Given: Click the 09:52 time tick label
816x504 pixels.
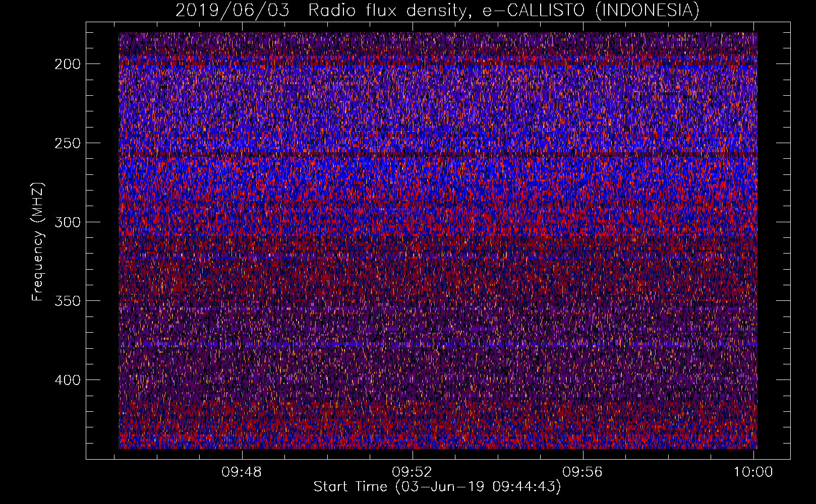Looking at the screenshot, I should [x=412, y=472].
